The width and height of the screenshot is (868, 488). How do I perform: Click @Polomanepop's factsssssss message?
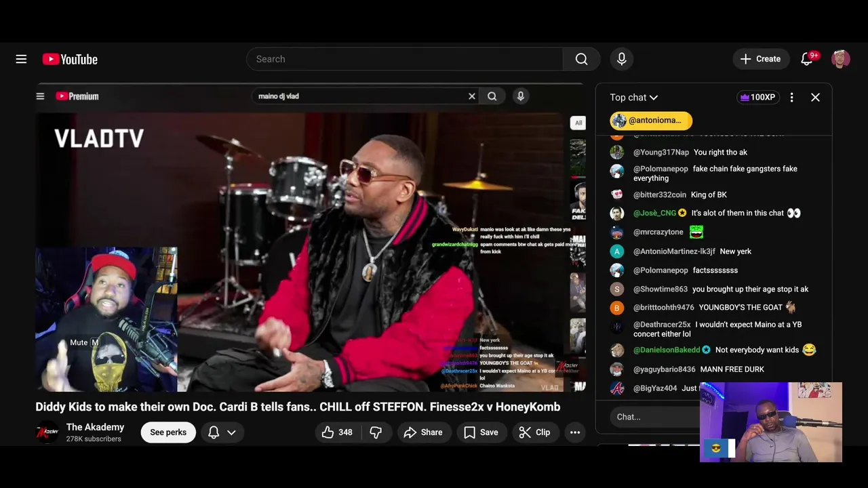click(715, 270)
